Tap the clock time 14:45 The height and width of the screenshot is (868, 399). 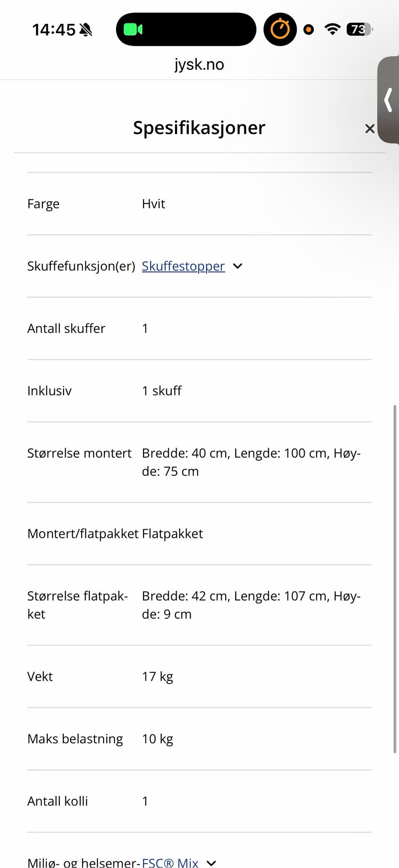pos(54,30)
